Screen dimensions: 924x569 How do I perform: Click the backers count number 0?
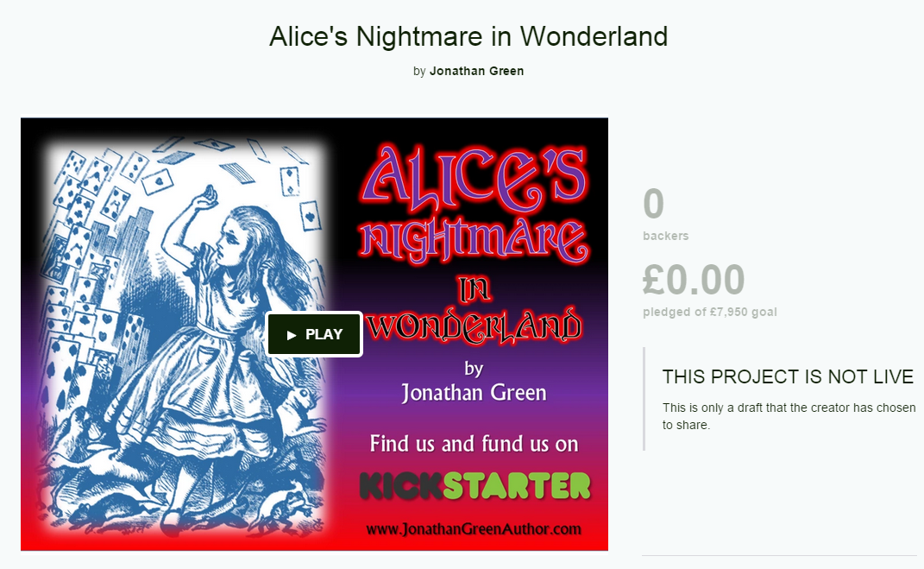[x=653, y=204]
